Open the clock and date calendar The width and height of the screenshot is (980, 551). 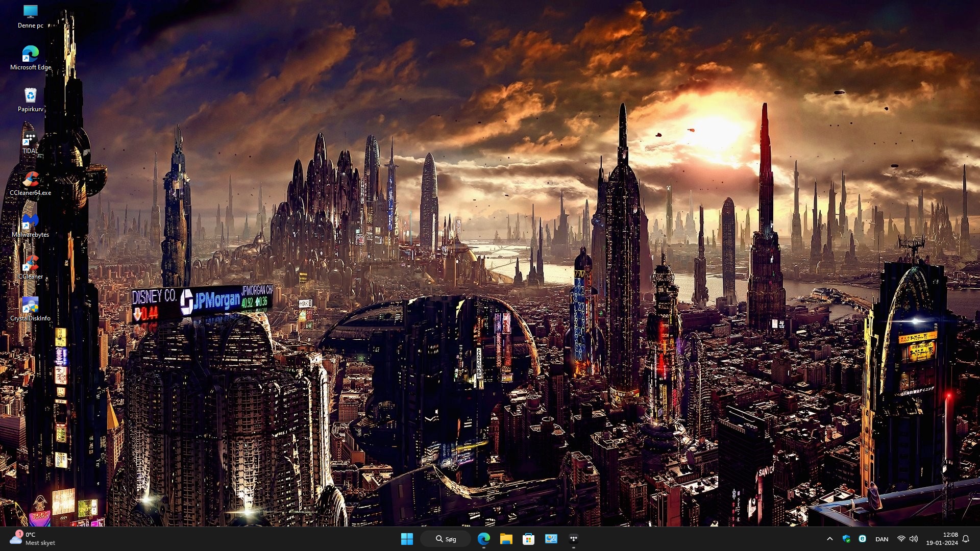942,539
